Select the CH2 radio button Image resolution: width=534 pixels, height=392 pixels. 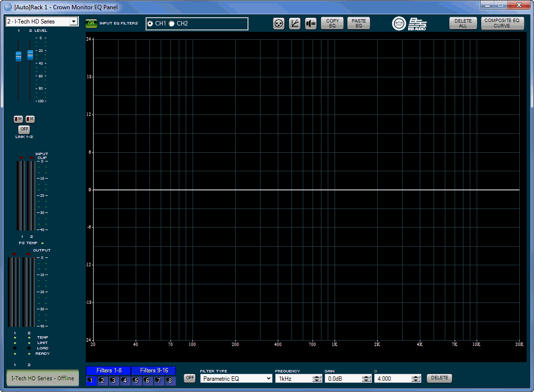coord(171,23)
